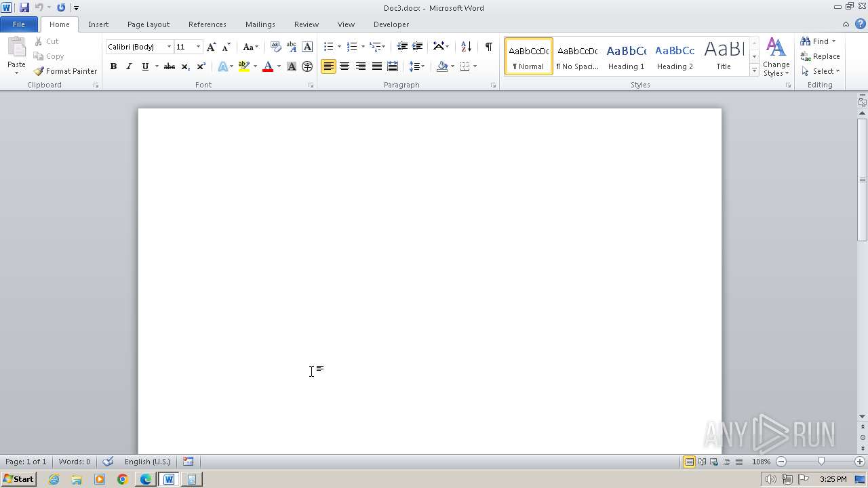Click the zoom slider handle
This screenshot has height=488, width=868.
(x=821, y=462)
